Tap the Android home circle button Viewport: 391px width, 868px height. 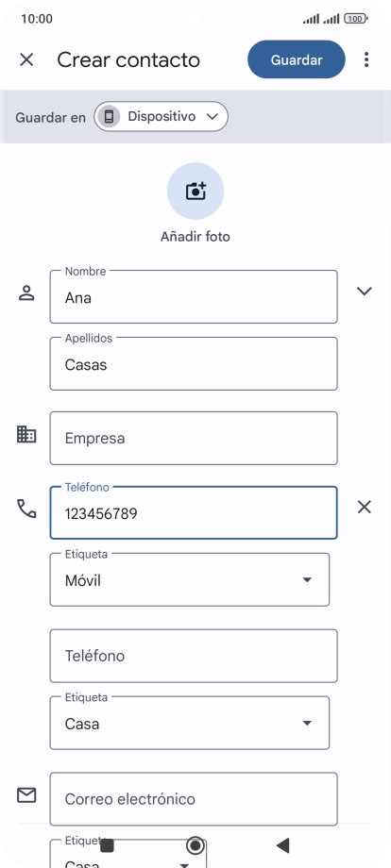tap(195, 845)
